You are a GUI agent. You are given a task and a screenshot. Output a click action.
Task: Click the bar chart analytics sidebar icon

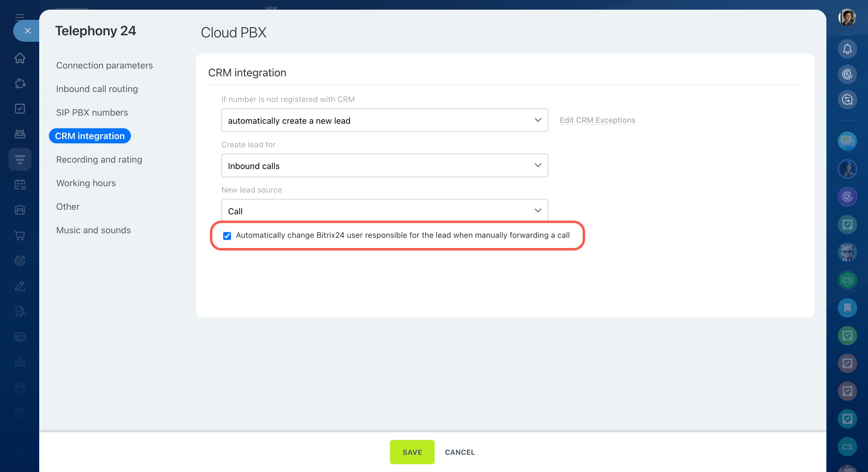[x=20, y=362]
